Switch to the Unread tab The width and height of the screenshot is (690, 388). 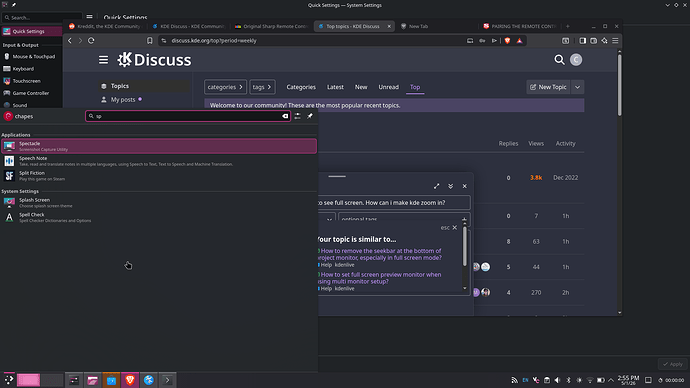tap(389, 87)
